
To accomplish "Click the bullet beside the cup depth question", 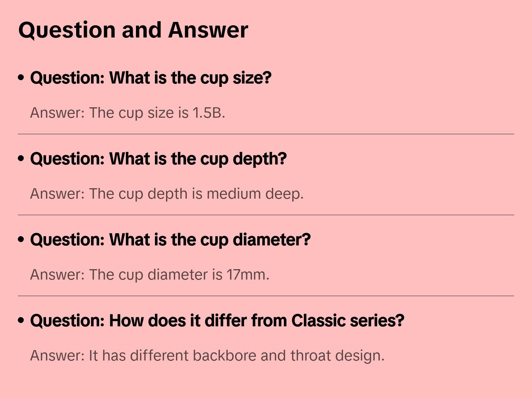I will tap(21, 159).
